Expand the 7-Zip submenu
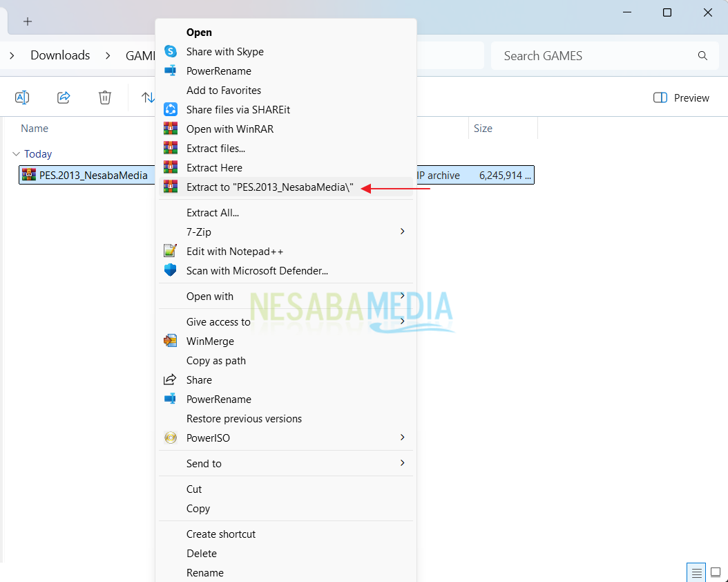 click(403, 232)
